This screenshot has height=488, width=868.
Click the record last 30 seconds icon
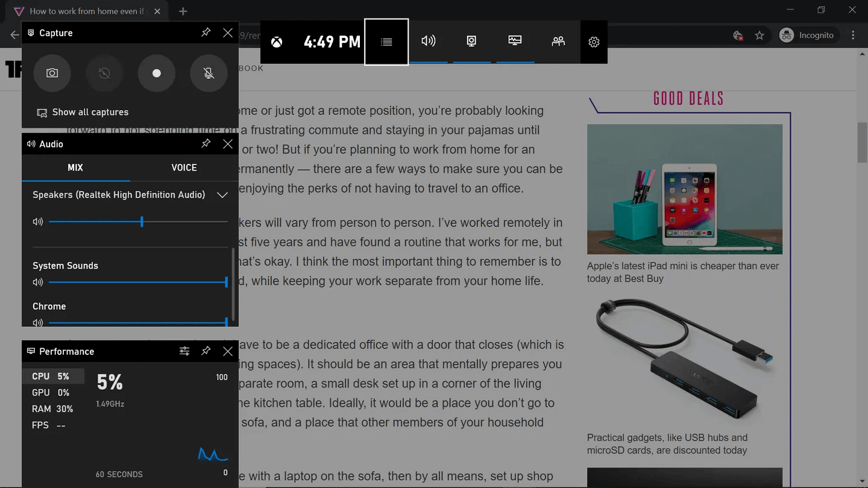pyautogui.click(x=104, y=73)
